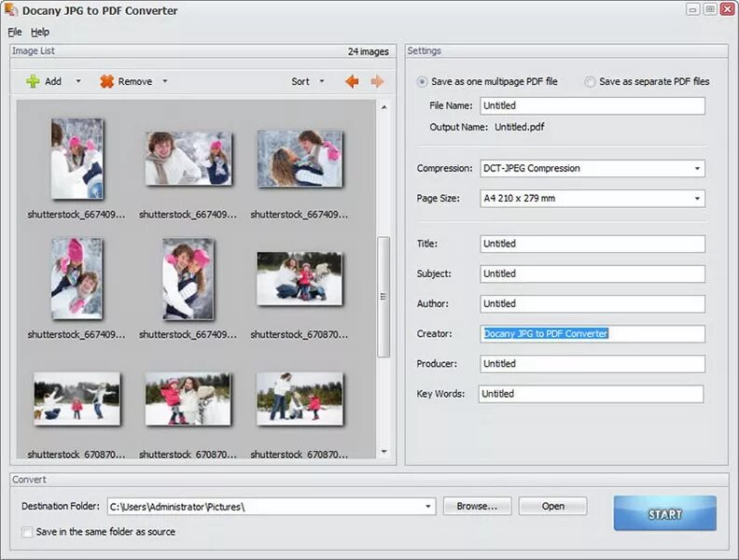
Task: Click the 24 images count label
Action: [x=368, y=51]
